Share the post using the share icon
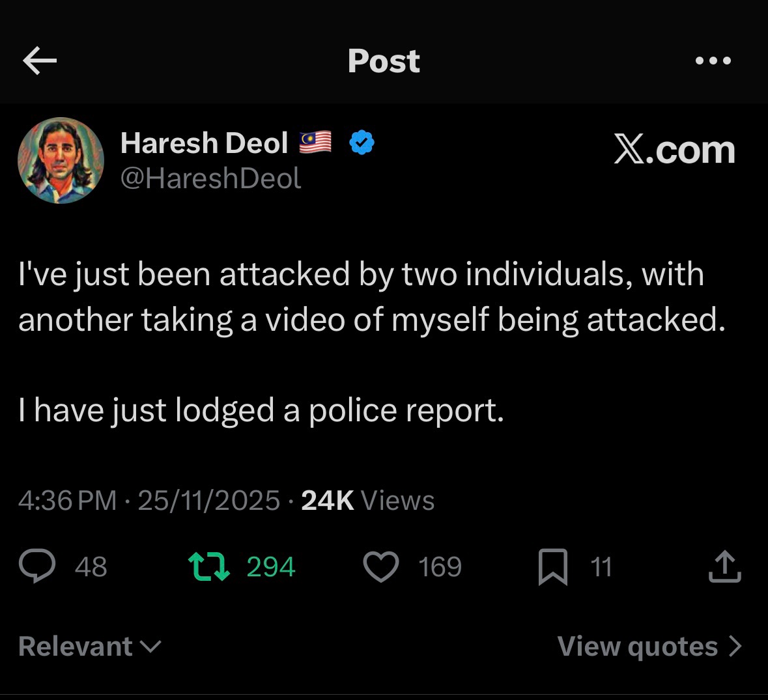 pyautogui.click(x=724, y=567)
